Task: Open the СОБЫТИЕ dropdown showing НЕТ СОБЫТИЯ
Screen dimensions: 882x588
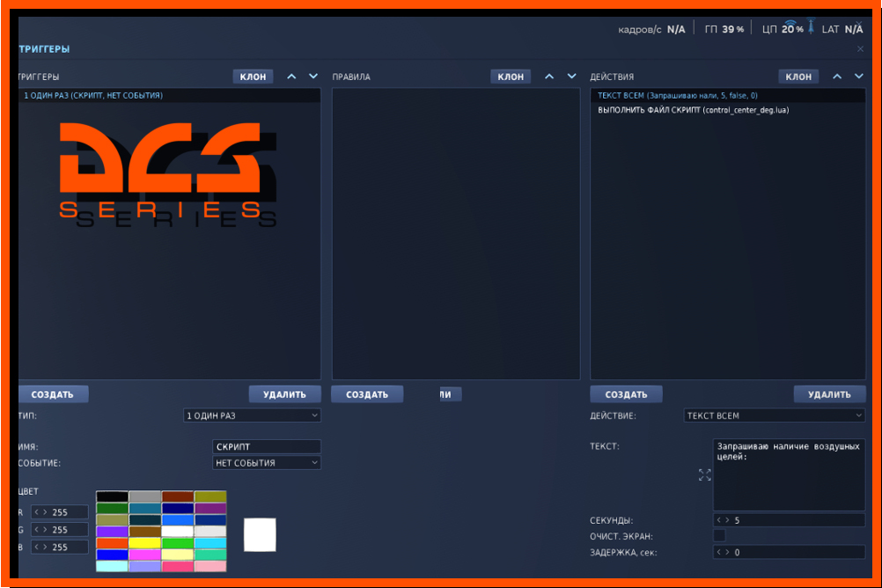Action: [267, 463]
